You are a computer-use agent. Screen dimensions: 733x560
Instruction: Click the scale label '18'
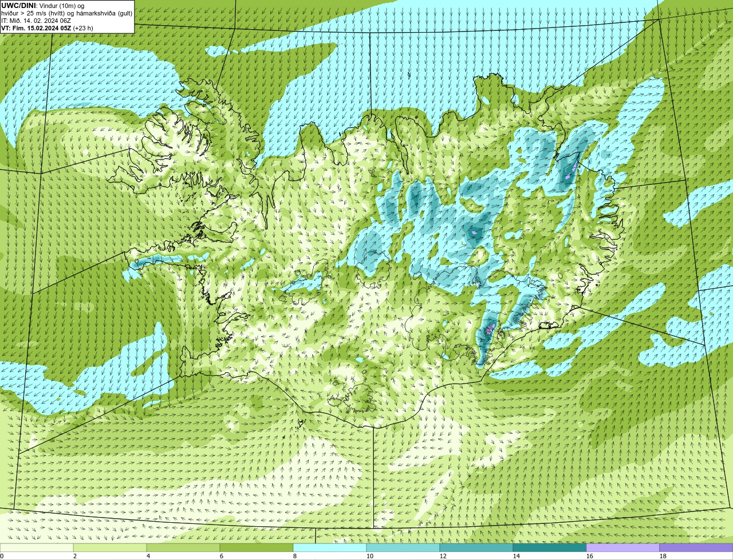pyautogui.click(x=663, y=556)
